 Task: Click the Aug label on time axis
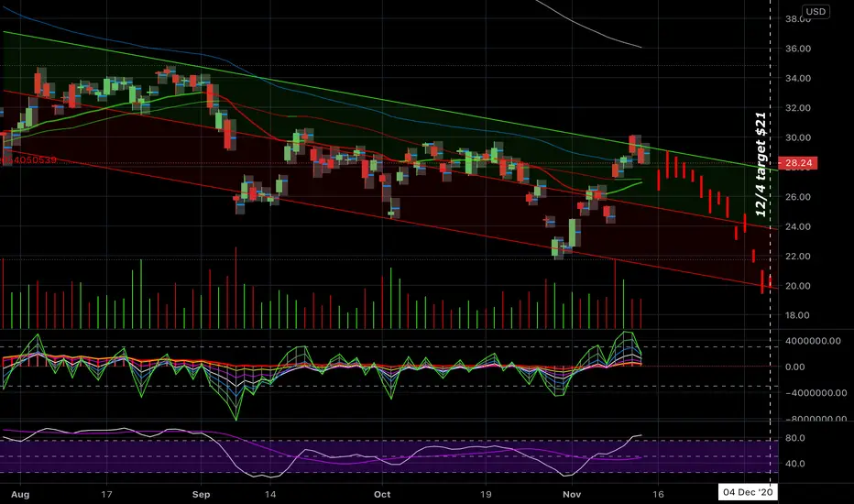[20, 494]
